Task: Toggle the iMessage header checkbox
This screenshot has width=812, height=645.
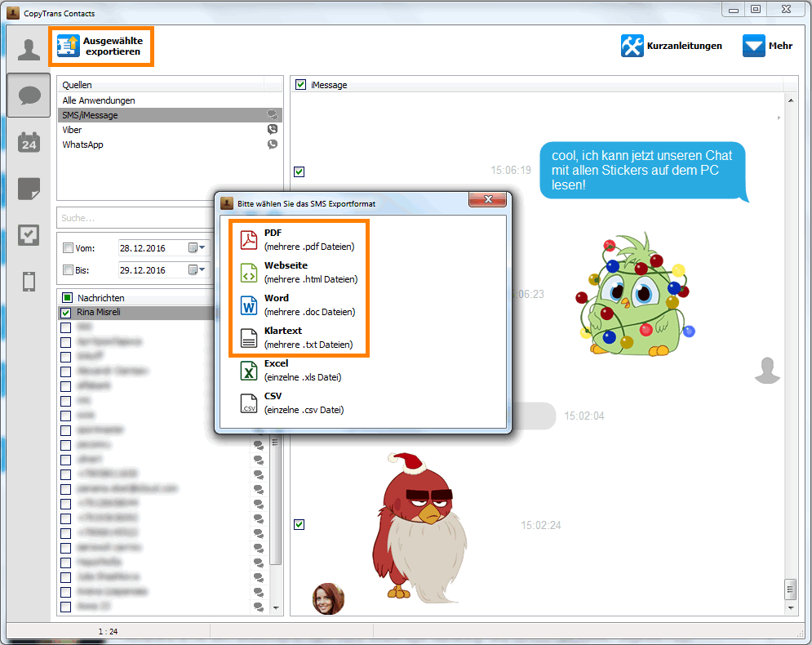Action: point(300,84)
